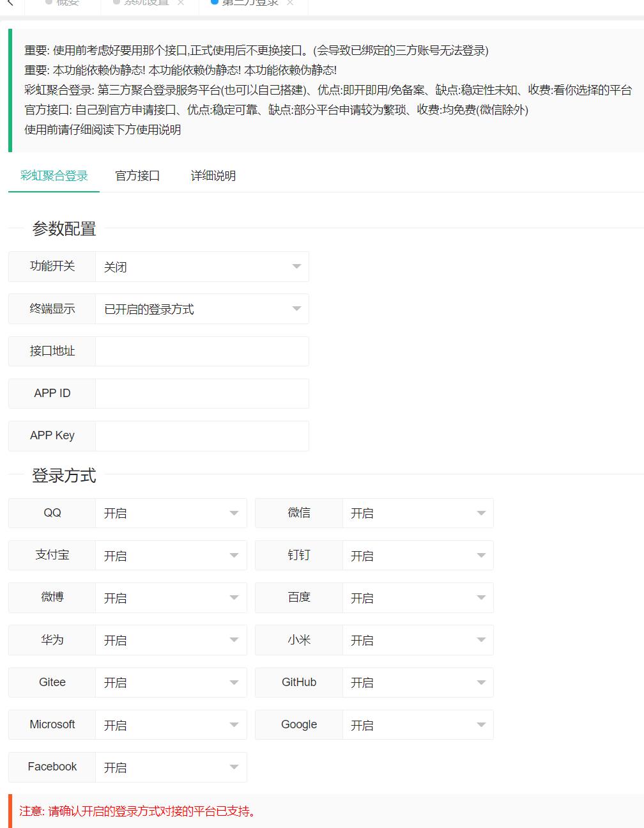This screenshot has width=644, height=828.
Task: Click the APP Key input box
Action: click(201, 435)
